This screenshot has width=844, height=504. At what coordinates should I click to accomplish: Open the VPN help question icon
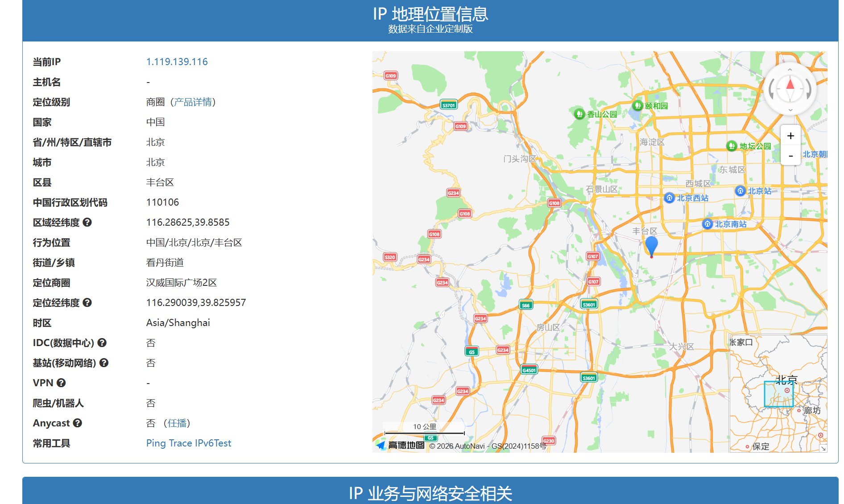coord(61,383)
